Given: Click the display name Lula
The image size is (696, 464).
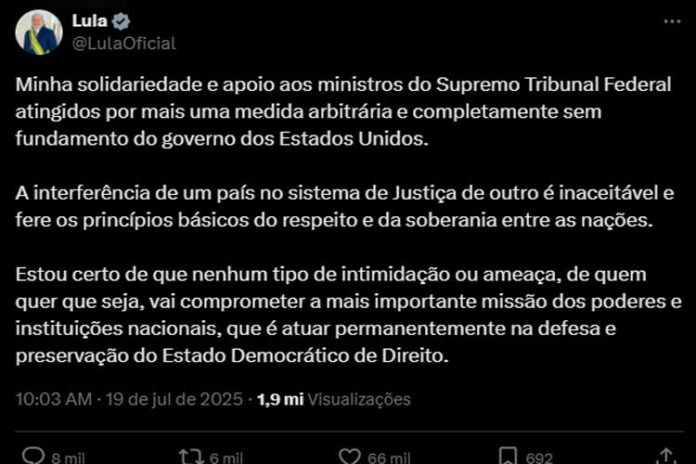Looking at the screenshot, I should pyautogui.click(x=89, y=20).
